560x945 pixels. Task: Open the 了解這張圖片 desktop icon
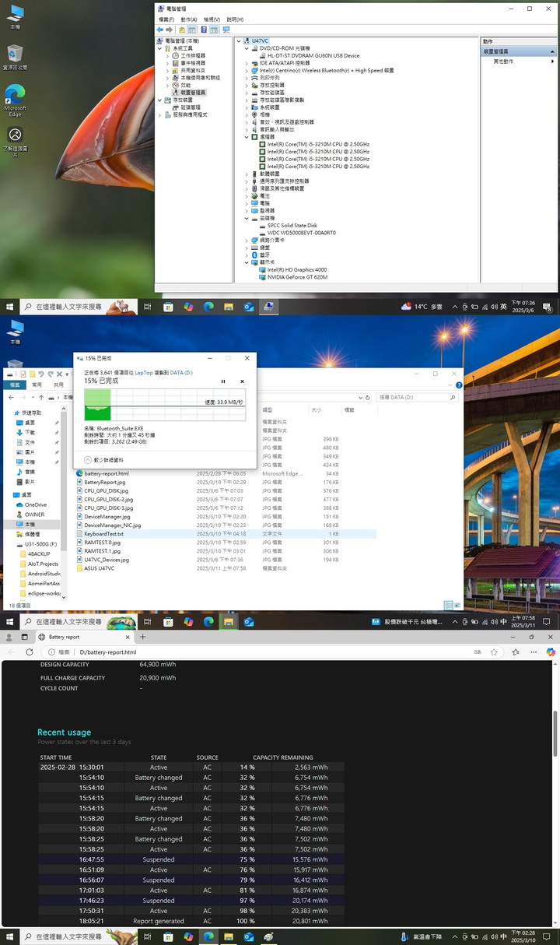coord(15,141)
